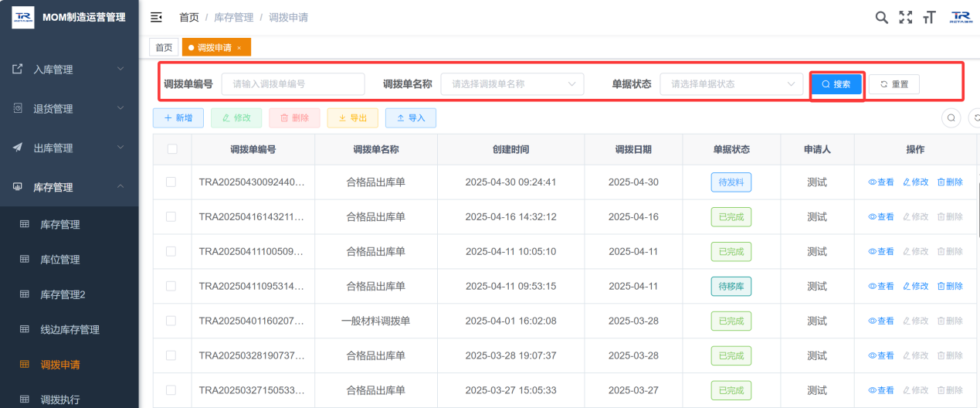Toggle fullscreen with the expand icon
The height and width of the screenshot is (408, 980).
pyautogui.click(x=906, y=17)
